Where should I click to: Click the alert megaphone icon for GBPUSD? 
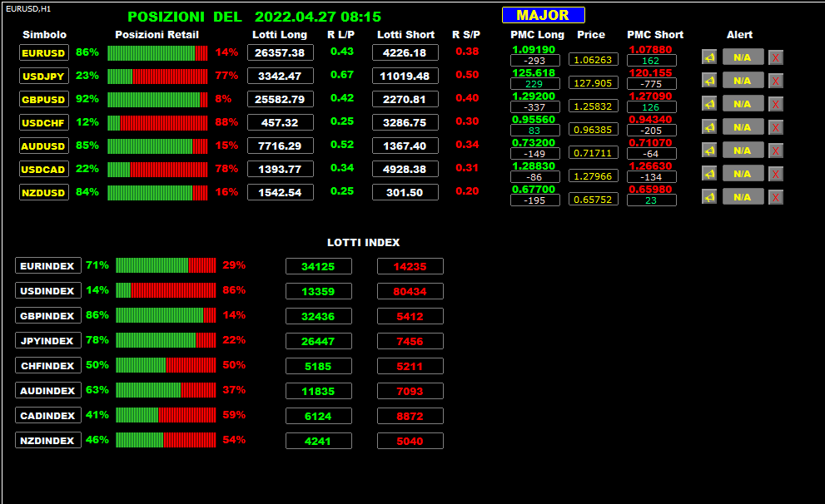[709, 104]
